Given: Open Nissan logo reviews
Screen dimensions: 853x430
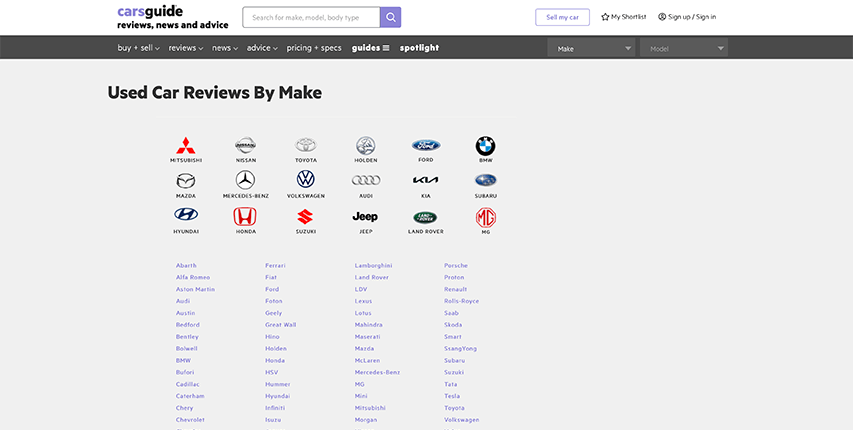Looking at the screenshot, I should (245, 145).
